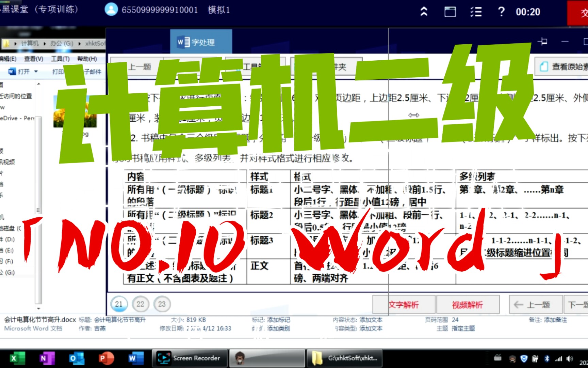588x368 pixels.
Task: Select the 字处理 Word tab
Action: [x=201, y=42]
